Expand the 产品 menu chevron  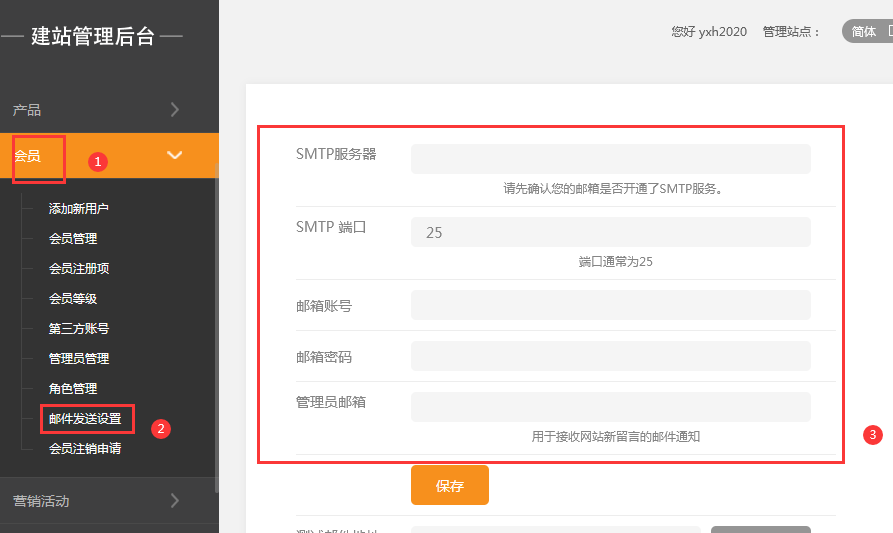pos(174,110)
